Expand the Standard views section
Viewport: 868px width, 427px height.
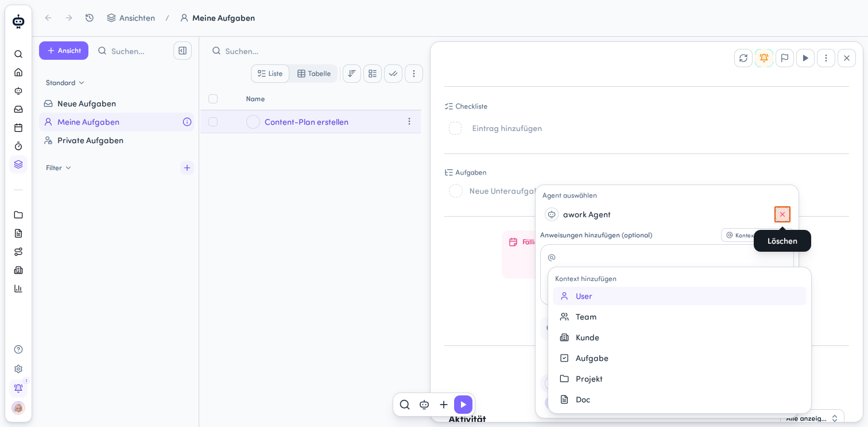pyautogui.click(x=65, y=83)
